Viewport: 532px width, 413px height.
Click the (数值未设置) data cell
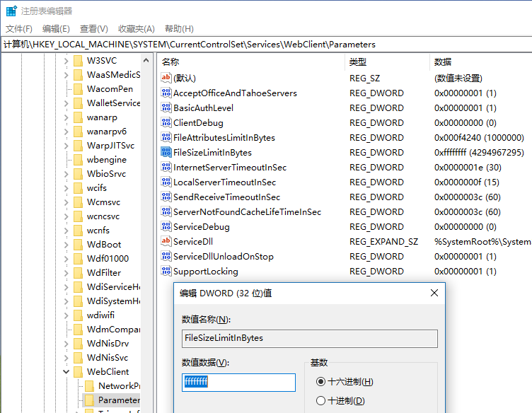pyautogui.click(x=458, y=78)
